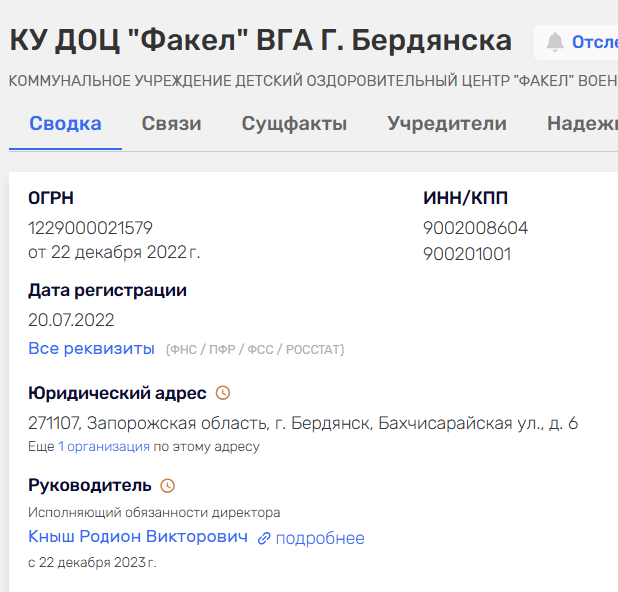618x592 pixels.
Task: Click the подробнее link
Action: click(320, 538)
